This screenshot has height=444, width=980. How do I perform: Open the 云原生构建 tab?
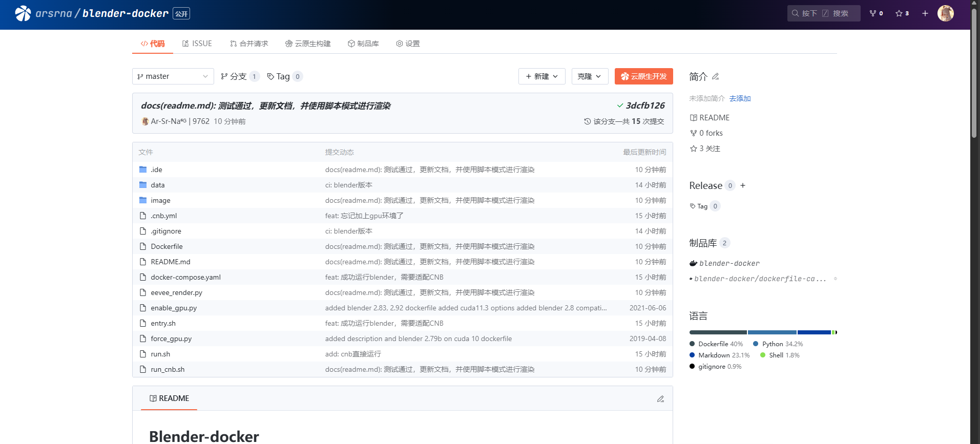tap(308, 44)
